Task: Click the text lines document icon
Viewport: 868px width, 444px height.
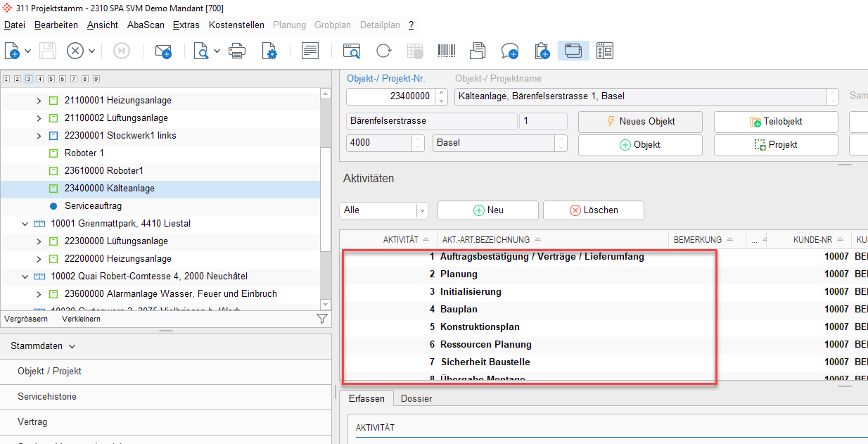Action: [310, 51]
